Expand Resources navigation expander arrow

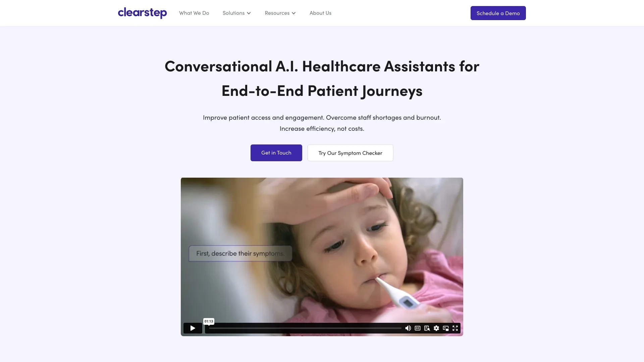point(294,13)
